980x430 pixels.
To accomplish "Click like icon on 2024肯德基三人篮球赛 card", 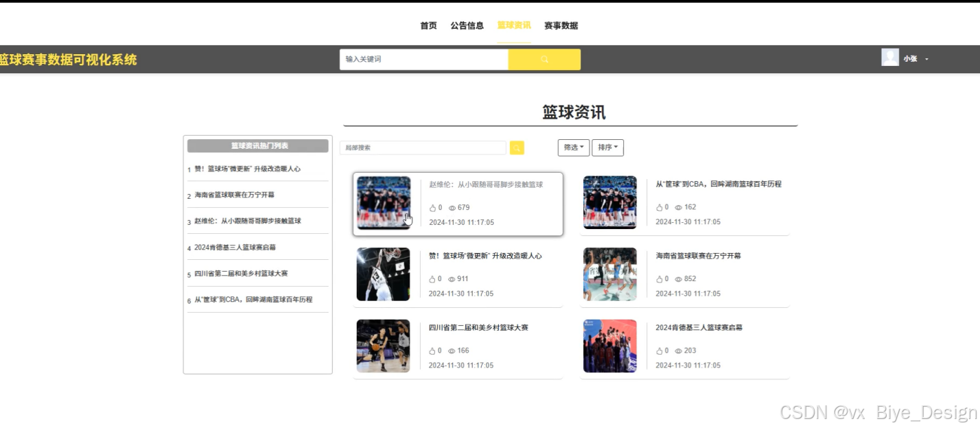I will click(x=660, y=350).
